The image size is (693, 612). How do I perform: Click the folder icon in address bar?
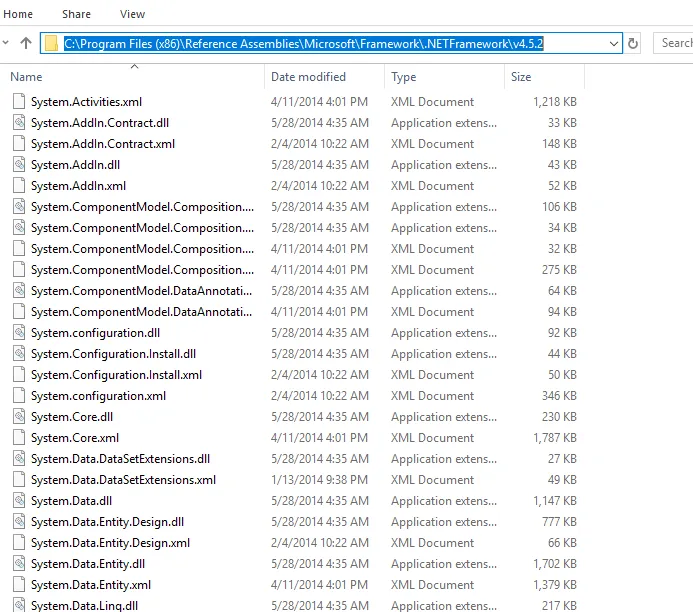click(52, 43)
